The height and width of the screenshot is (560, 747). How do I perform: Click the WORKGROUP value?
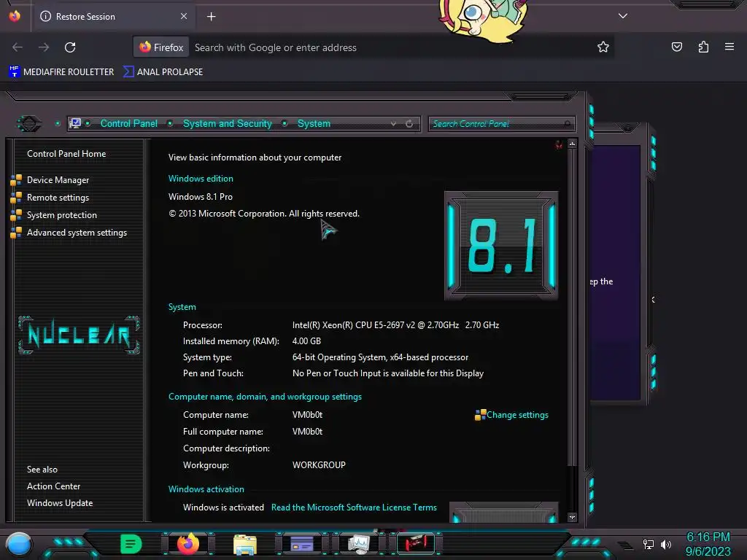pos(319,465)
